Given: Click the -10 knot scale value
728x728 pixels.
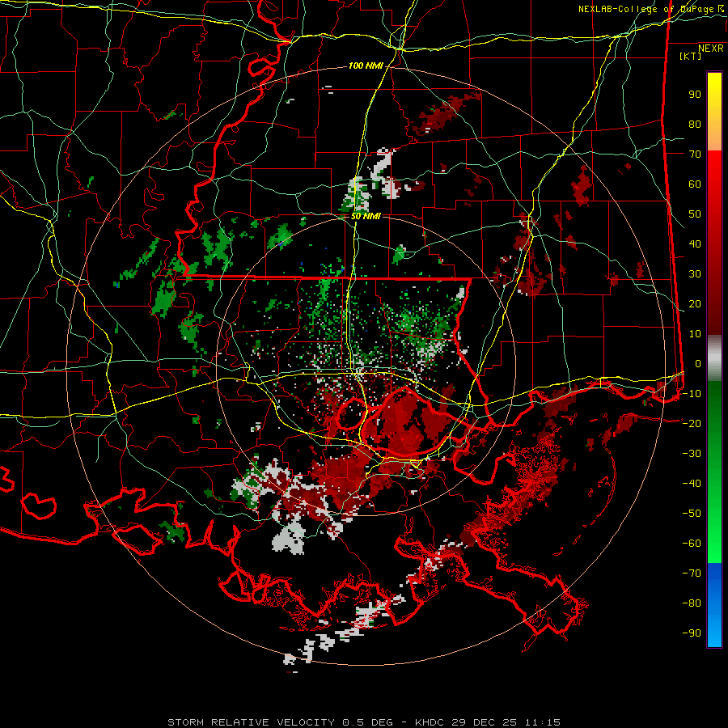Looking at the screenshot, I should click(x=692, y=394).
